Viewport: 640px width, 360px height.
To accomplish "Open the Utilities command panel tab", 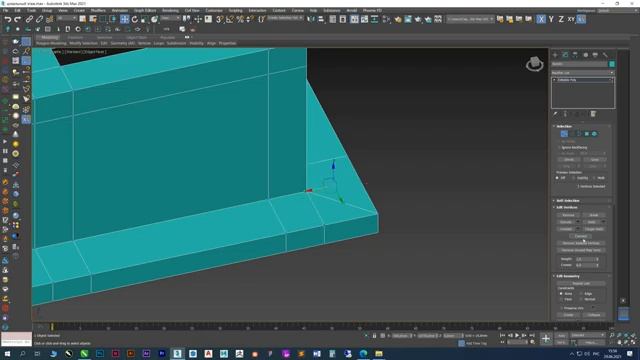I will point(605,55).
